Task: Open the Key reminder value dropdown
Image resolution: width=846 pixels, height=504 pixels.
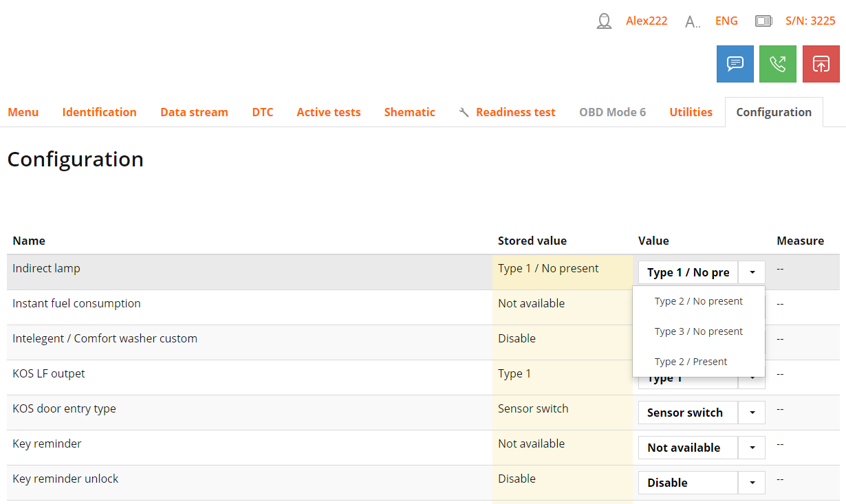Action: pos(752,448)
